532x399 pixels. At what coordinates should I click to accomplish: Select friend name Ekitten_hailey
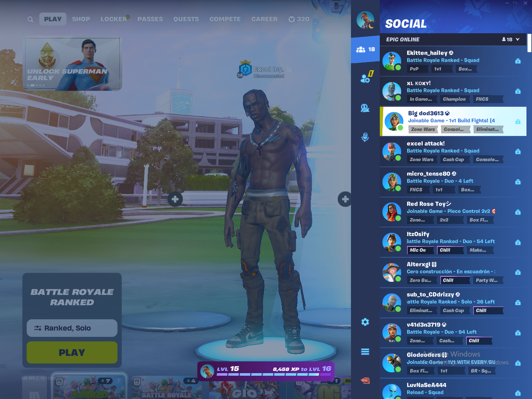427,53
